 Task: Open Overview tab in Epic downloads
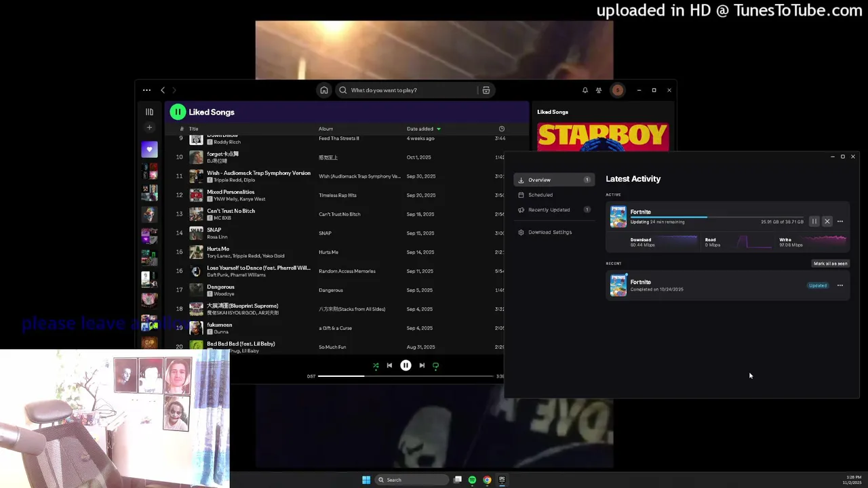pyautogui.click(x=554, y=180)
